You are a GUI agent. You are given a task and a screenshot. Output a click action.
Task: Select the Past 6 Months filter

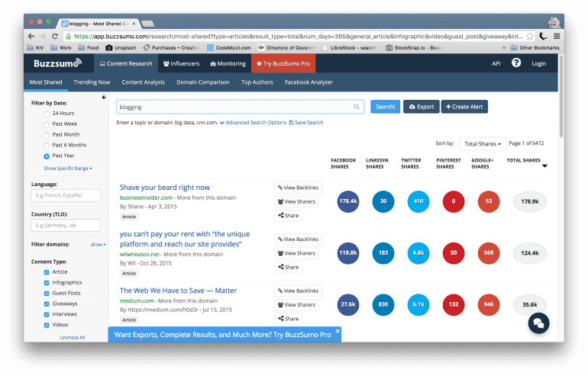(x=47, y=146)
